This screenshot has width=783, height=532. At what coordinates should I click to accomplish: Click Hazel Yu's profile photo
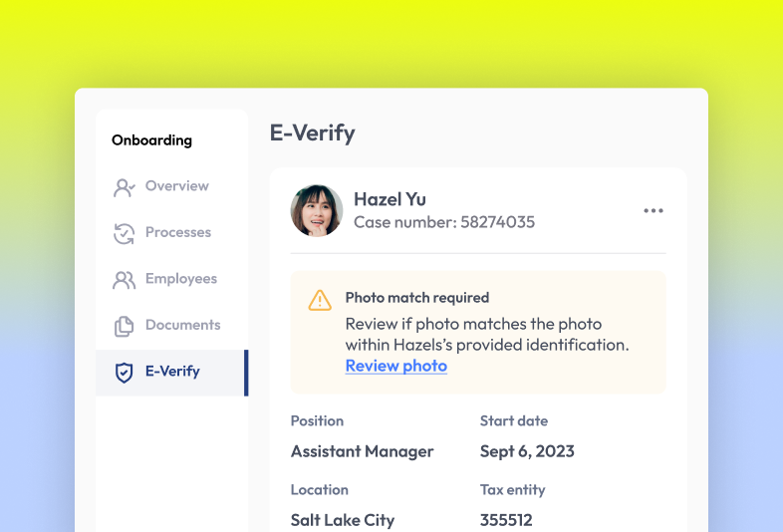(317, 210)
